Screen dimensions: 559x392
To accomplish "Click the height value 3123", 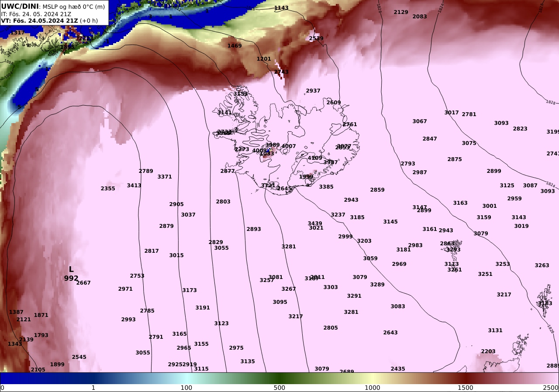I will point(221,323).
